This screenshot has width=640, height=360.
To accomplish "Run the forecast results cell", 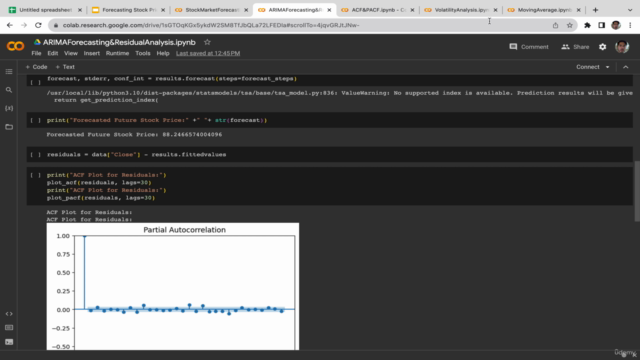I will 36,82.
